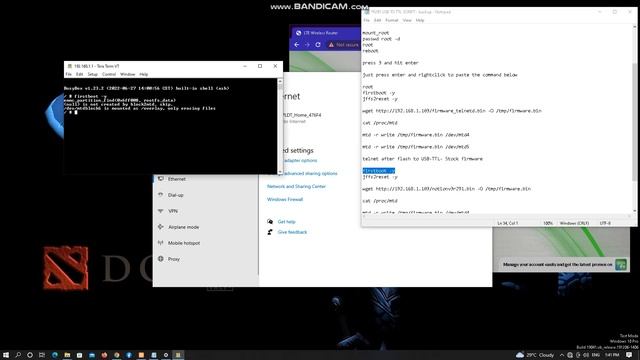Open Format menu in Notepad
Viewport: 640px width, 360px height.
[x=391, y=20]
